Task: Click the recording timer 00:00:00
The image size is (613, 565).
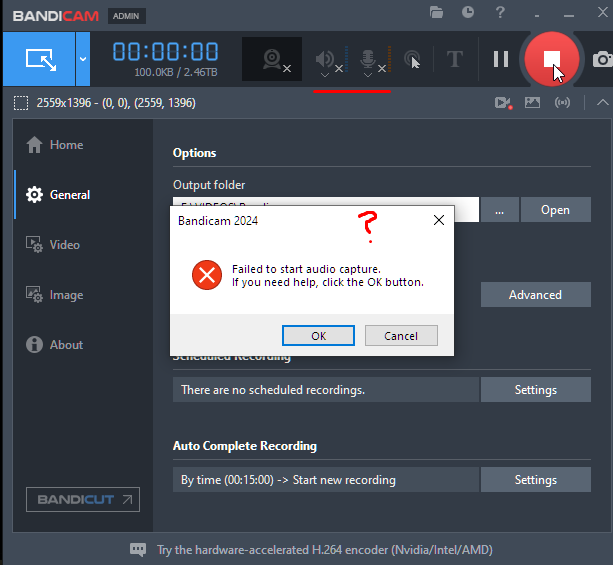Action: (165, 52)
